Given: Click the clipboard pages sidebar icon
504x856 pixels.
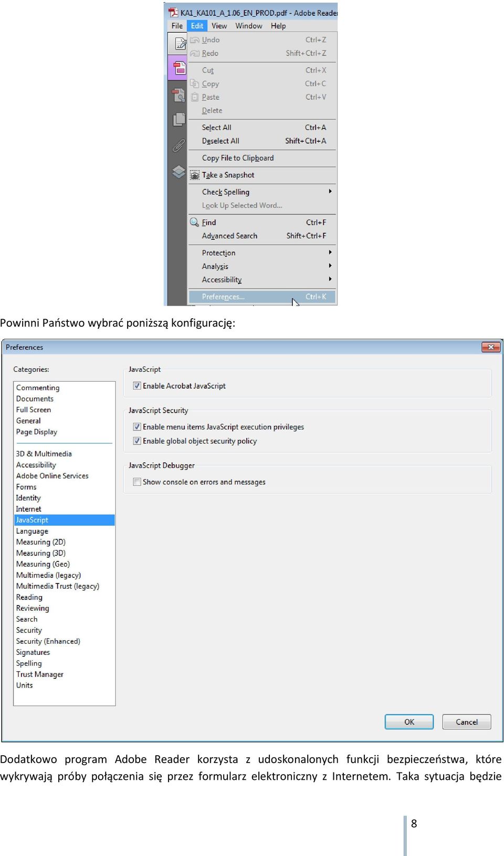Looking at the screenshot, I should (x=178, y=95).
